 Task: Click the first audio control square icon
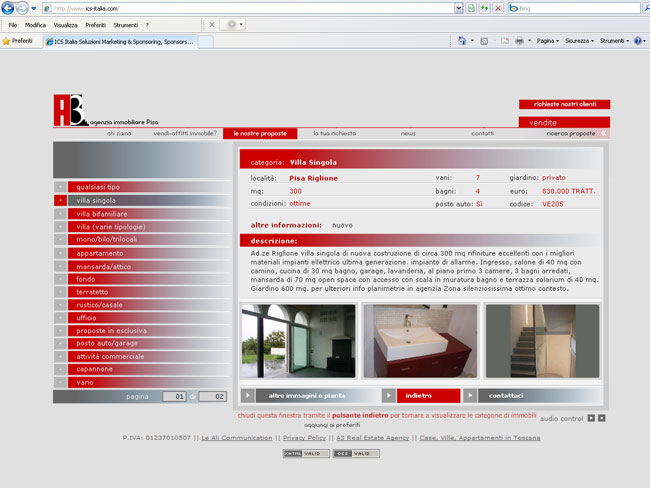pos(591,418)
